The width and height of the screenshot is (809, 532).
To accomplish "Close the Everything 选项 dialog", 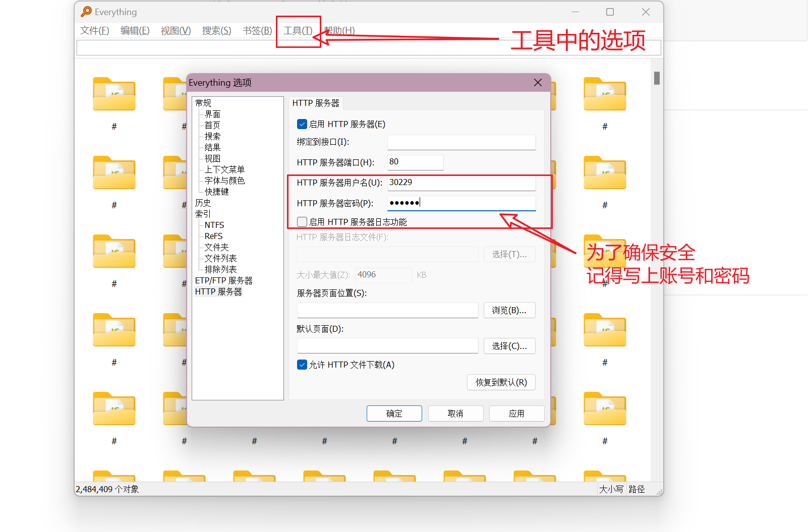I will (538, 83).
